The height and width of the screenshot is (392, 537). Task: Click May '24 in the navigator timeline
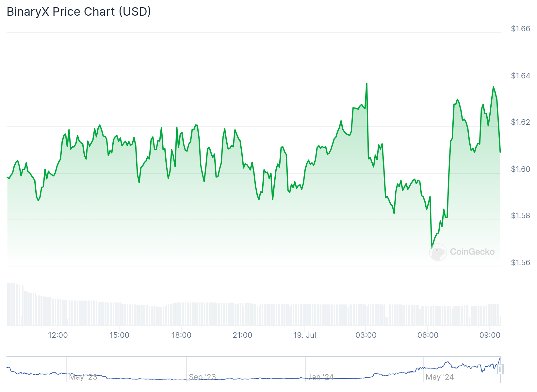pyautogui.click(x=440, y=377)
